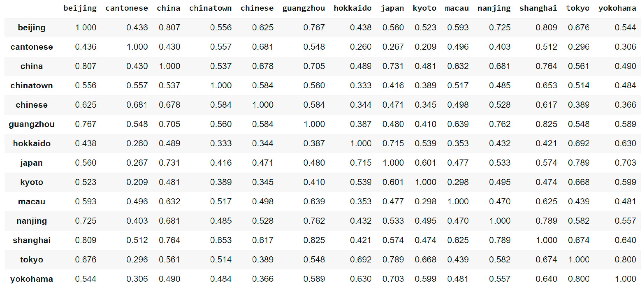
Task: Click guangzhou-shanghai cell value 0.825
Action: 546,124
